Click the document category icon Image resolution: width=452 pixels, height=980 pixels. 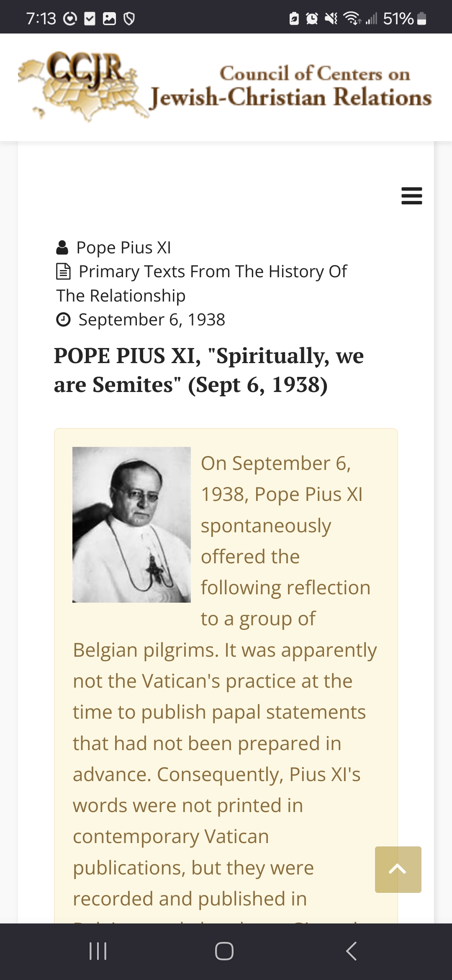pyautogui.click(x=63, y=271)
